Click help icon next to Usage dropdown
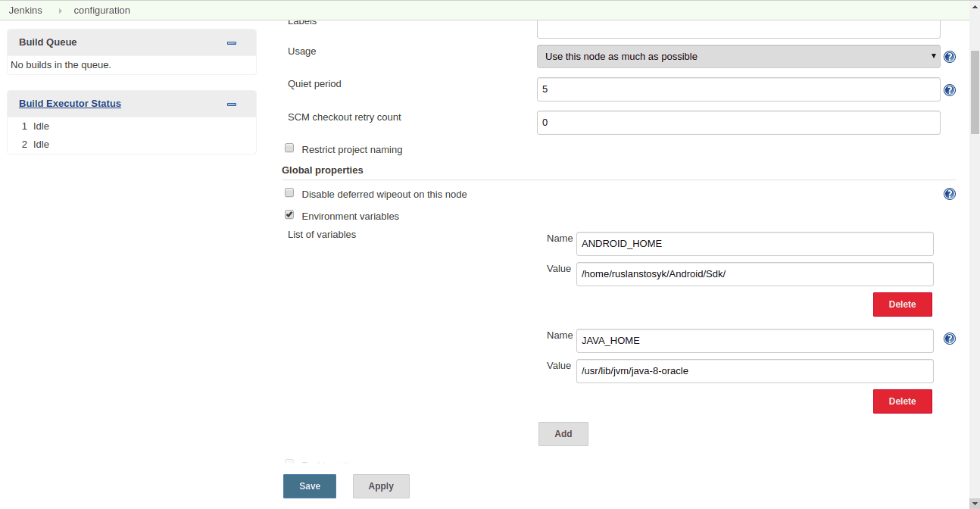Viewport: 980px width, 509px height. (x=949, y=57)
